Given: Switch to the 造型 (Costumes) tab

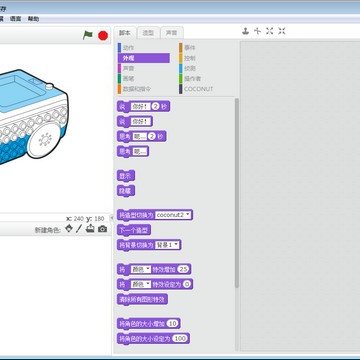Looking at the screenshot, I should pos(148,33).
